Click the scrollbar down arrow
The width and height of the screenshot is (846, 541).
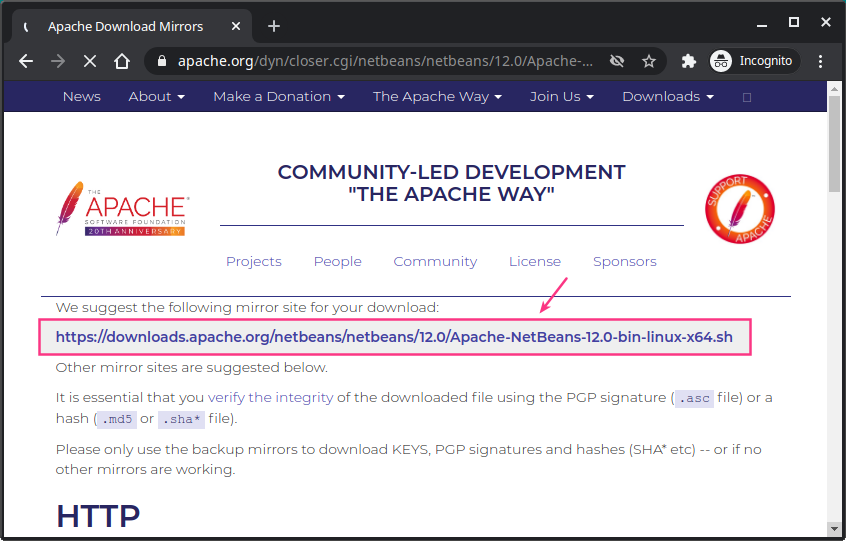[x=834, y=529]
